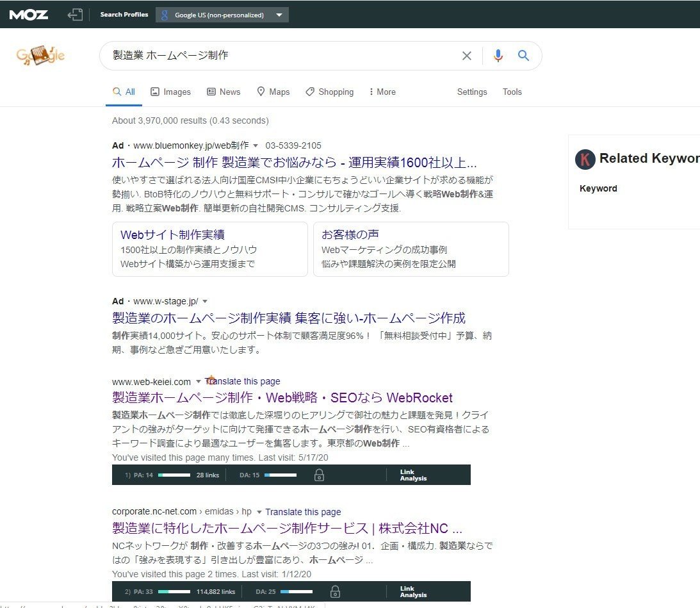Clear the search query with the X icon
The image size is (700, 608).
point(466,55)
